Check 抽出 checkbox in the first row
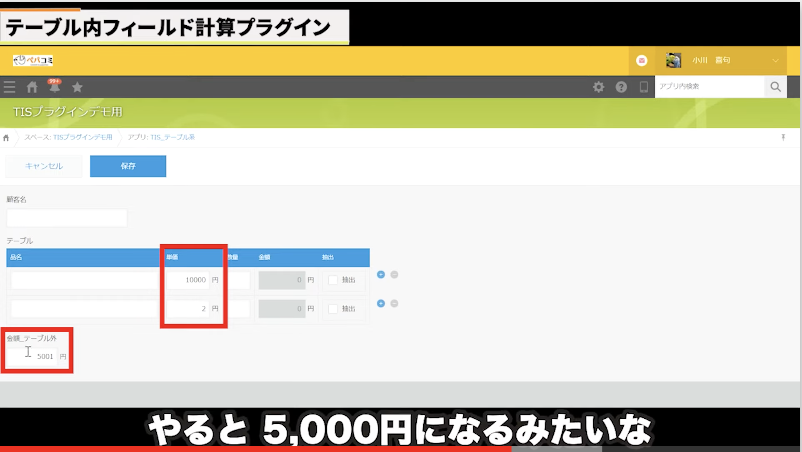The image size is (802, 452). pyautogui.click(x=333, y=280)
